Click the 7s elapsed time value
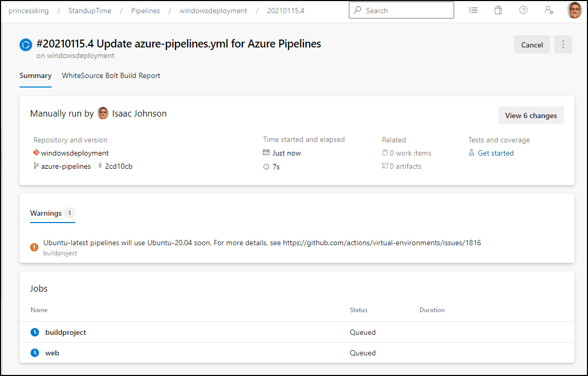This screenshot has height=376, width=588. coord(276,167)
